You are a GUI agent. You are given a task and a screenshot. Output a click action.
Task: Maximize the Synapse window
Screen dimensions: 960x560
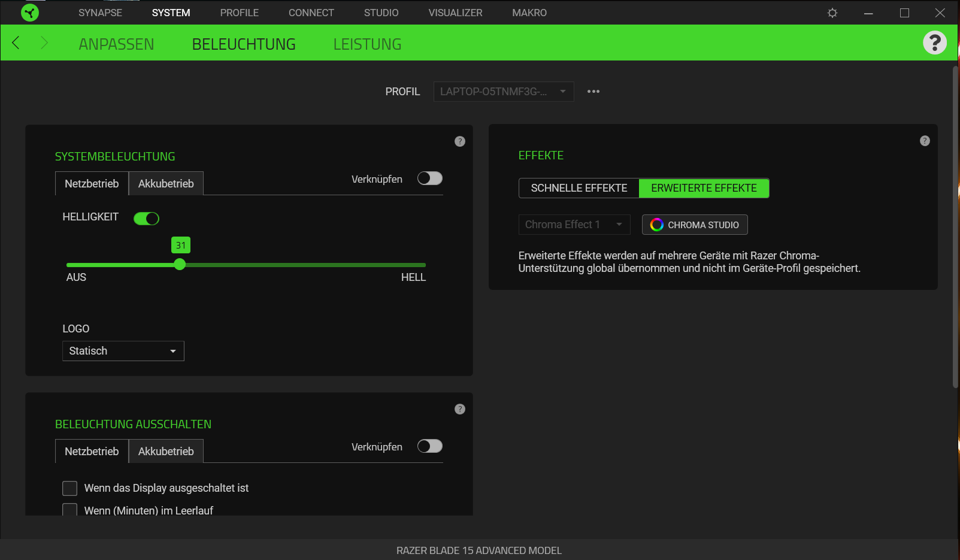coord(904,13)
